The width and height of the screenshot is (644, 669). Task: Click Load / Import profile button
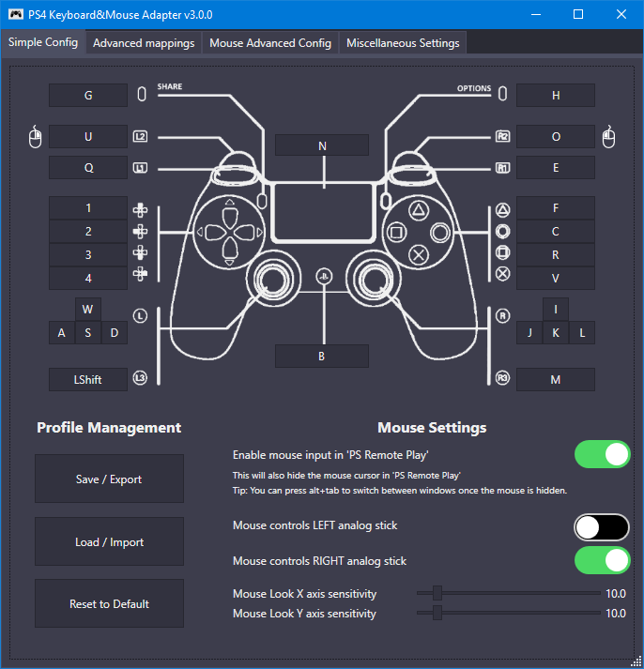coord(109,541)
